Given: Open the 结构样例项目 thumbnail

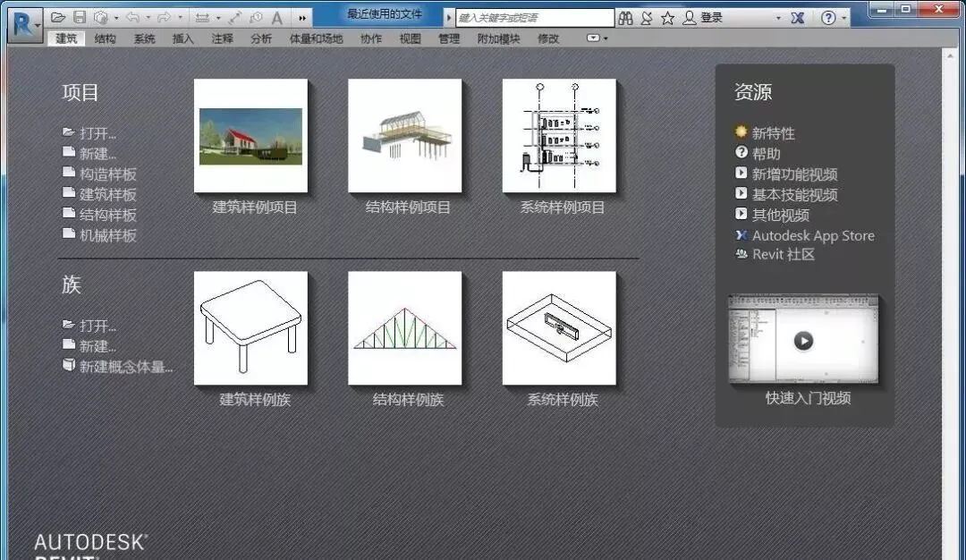Looking at the screenshot, I should click(x=405, y=136).
